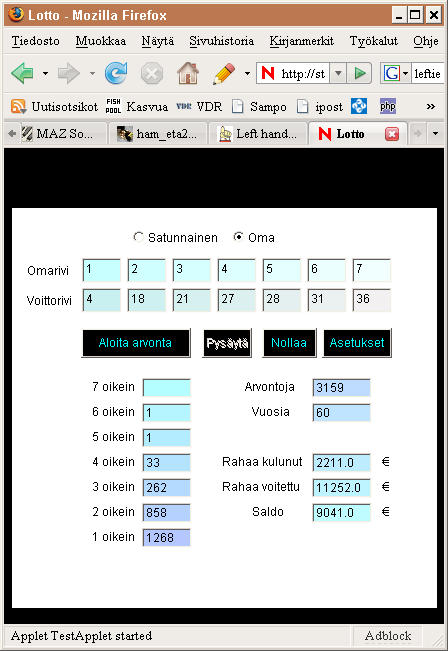Open the Tiedosto menu
This screenshot has height=651, width=448.
(x=35, y=41)
